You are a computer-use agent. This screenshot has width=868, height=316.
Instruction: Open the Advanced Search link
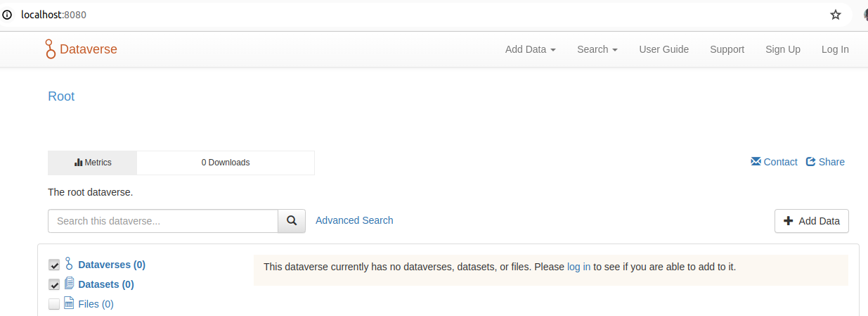[354, 220]
